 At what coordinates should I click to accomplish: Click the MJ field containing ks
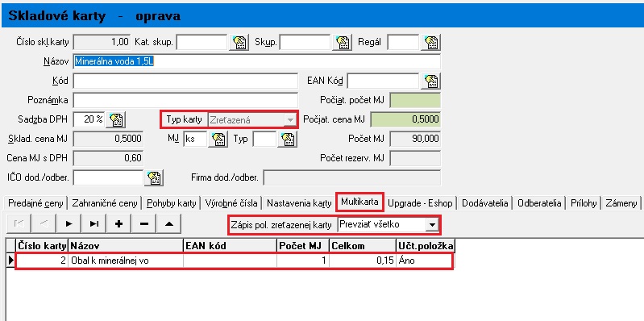click(x=195, y=140)
